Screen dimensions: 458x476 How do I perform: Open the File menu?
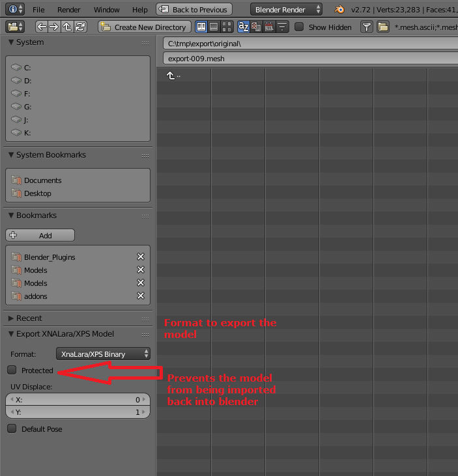click(x=38, y=10)
